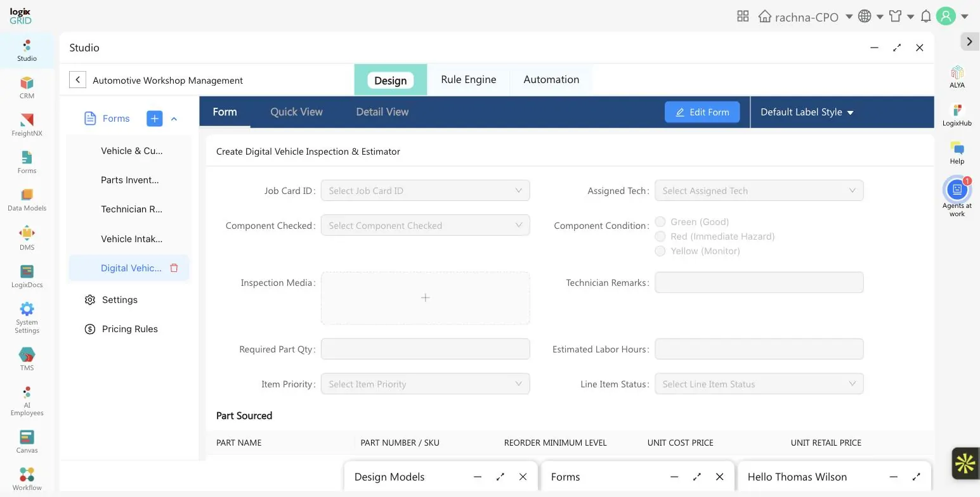Open Workflow in the sidebar
This screenshot has width=980, height=497.
pos(27,479)
